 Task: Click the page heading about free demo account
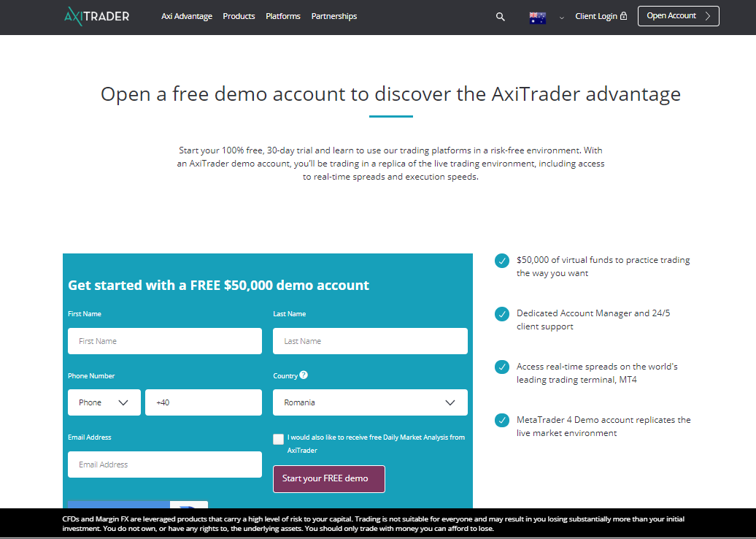[x=390, y=93]
